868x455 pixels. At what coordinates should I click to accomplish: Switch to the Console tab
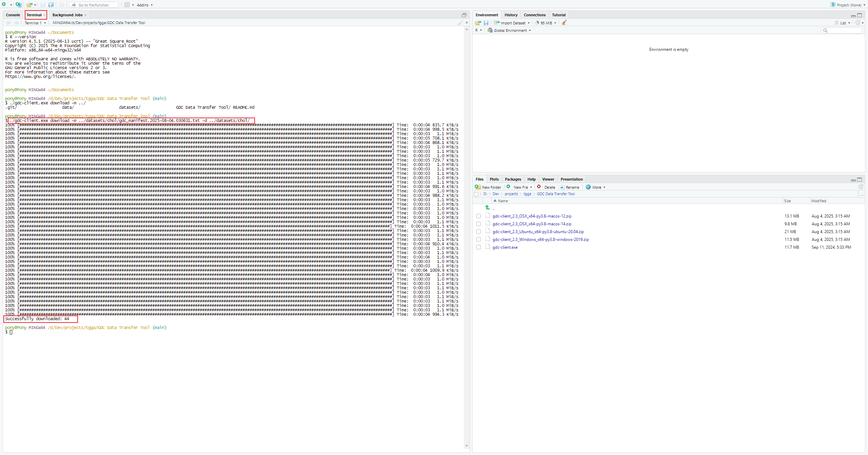(13, 15)
